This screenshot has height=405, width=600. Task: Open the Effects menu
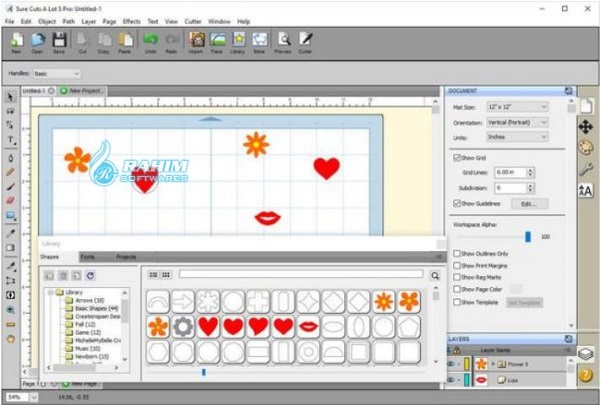pyautogui.click(x=132, y=21)
